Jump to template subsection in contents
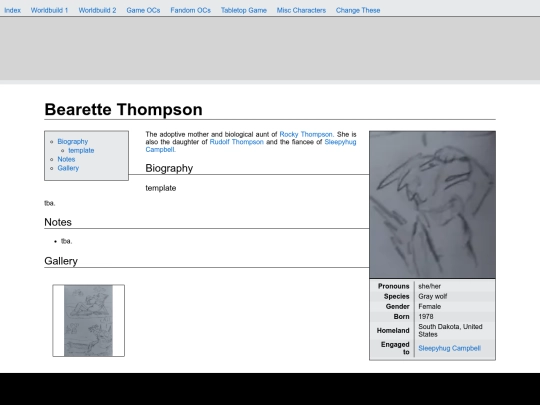 coord(81,150)
